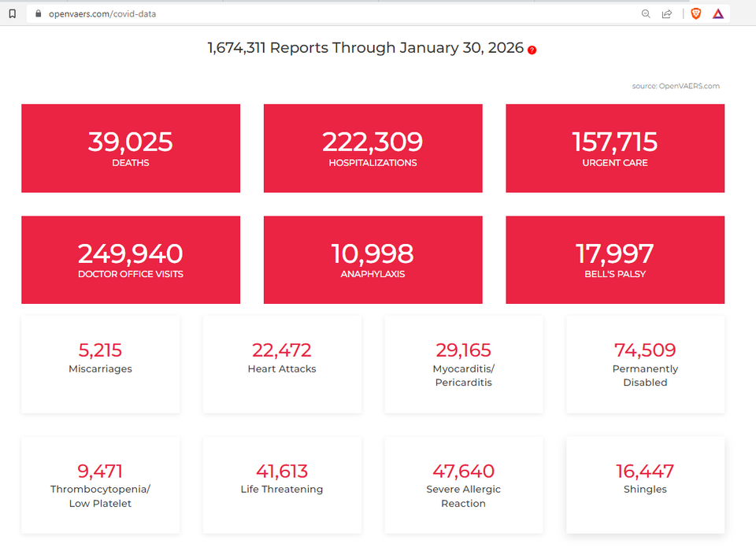Click the zoom magnifier icon in address bar
Viewport: 756px width, 555px height.
pyautogui.click(x=646, y=13)
